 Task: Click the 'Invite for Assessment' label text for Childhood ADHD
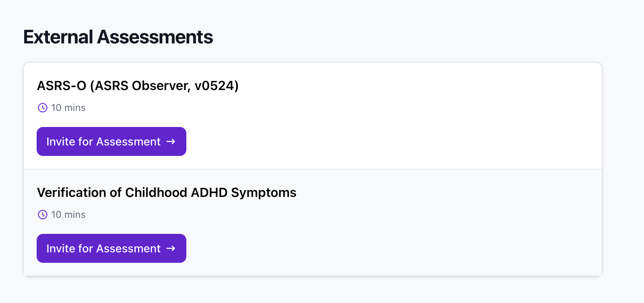click(103, 248)
